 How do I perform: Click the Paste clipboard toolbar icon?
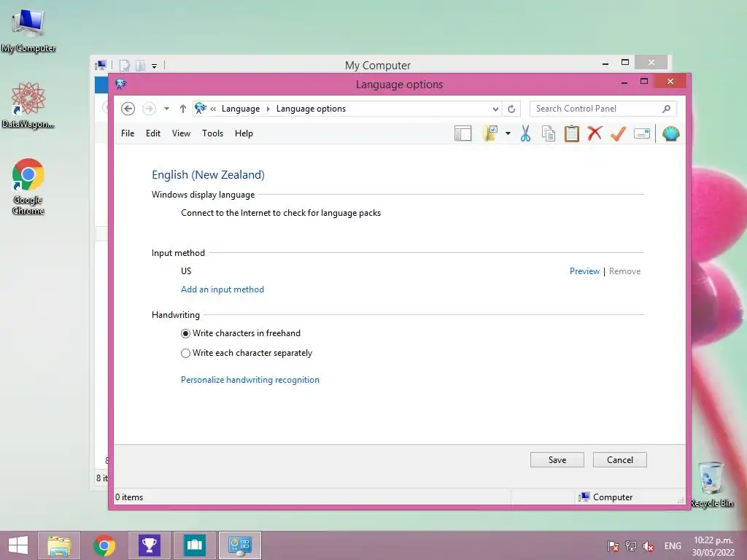572,134
